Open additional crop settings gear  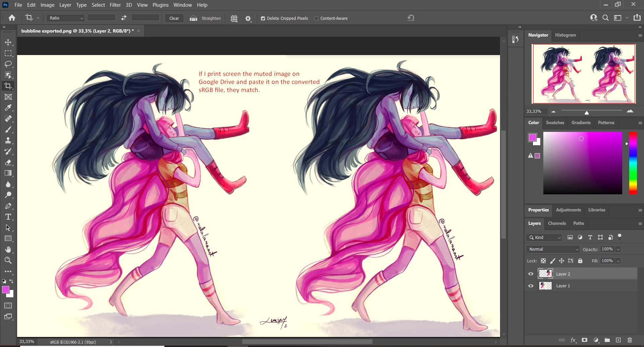tap(248, 18)
